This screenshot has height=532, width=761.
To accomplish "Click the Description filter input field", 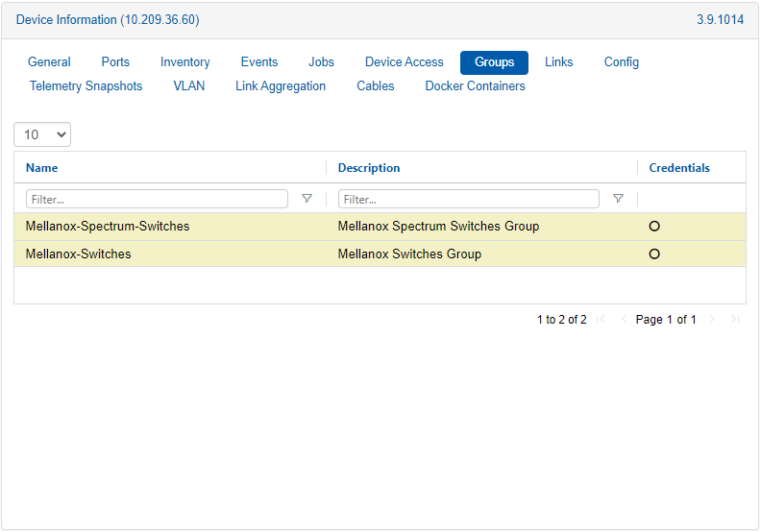I will click(468, 199).
